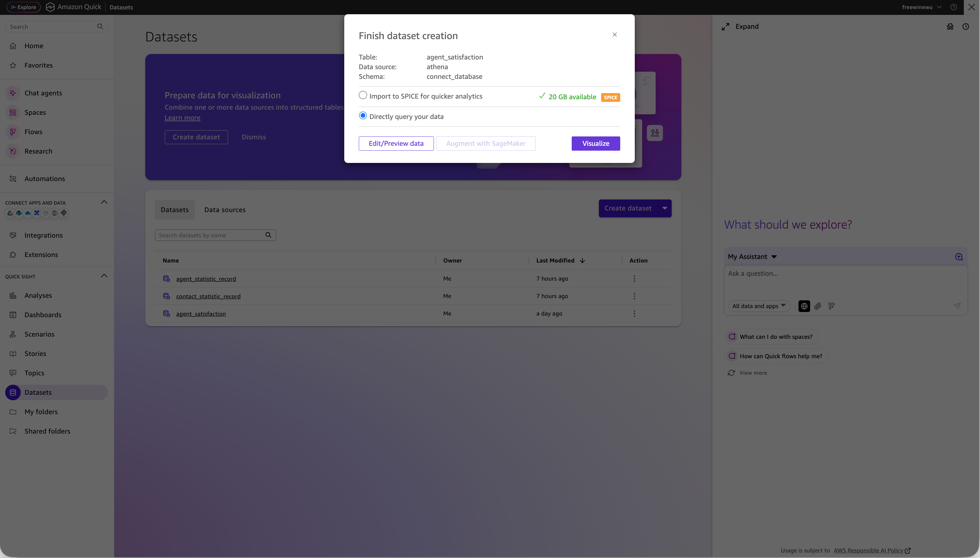This screenshot has width=980, height=558.
Task: Click the new chat icon in assistant
Action: [959, 257]
